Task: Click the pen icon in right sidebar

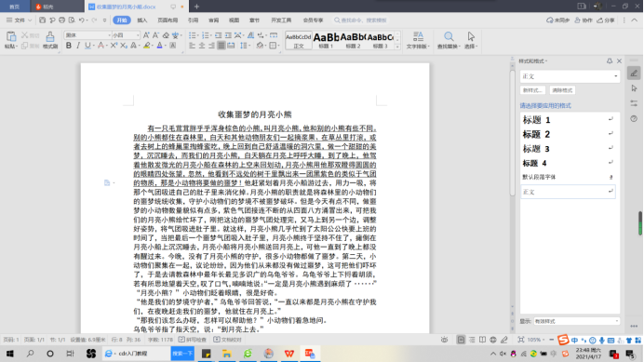Action: point(634,74)
